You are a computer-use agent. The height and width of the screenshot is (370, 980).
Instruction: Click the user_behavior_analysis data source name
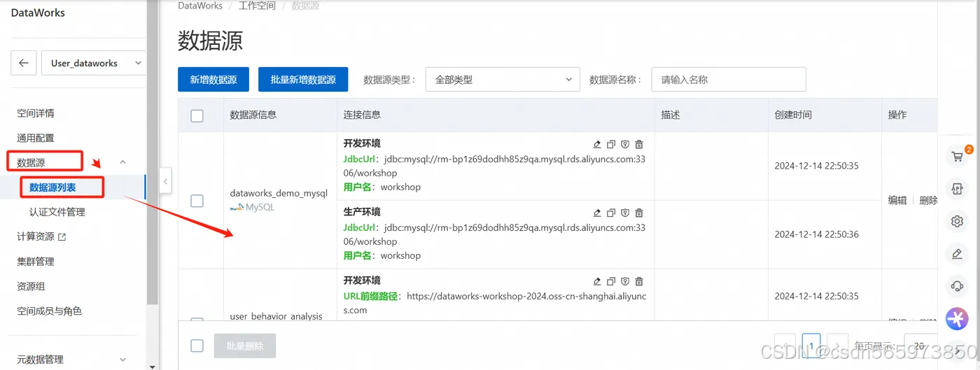click(x=276, y=316)
